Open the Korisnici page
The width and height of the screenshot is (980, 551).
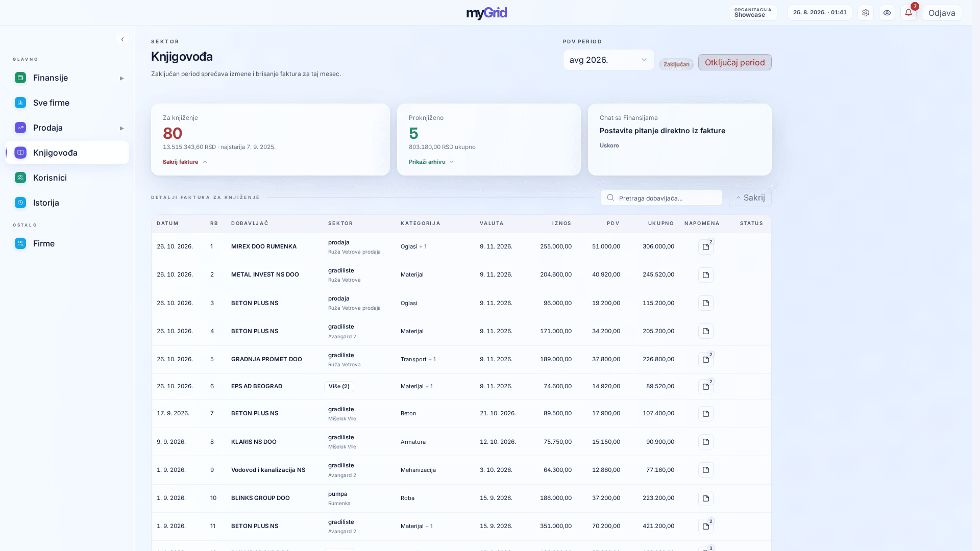click(x=67, y=178)
